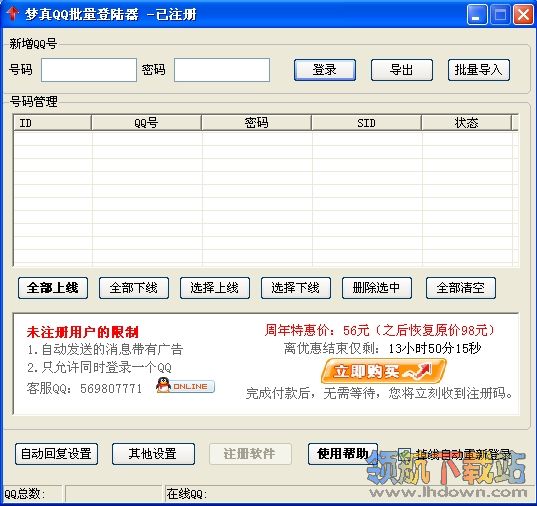Click the QQ penguin ONLINE icon
This screenshot has width=537, height=506.
tap(185, 386)
